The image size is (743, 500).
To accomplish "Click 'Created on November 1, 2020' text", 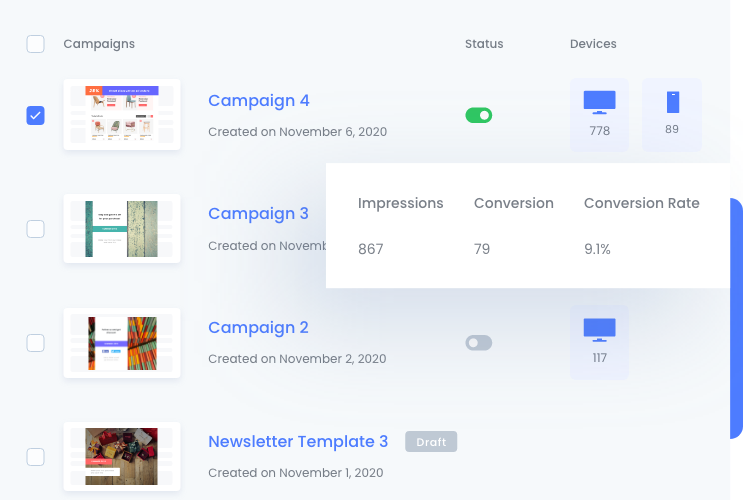I will tap(296, 473).
